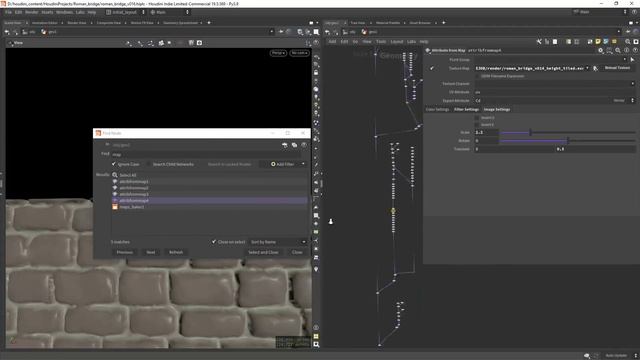Add new pane tab in scene viewer
Image resolution: width=640 pixels, height=360 pixels.
[209, 23]
